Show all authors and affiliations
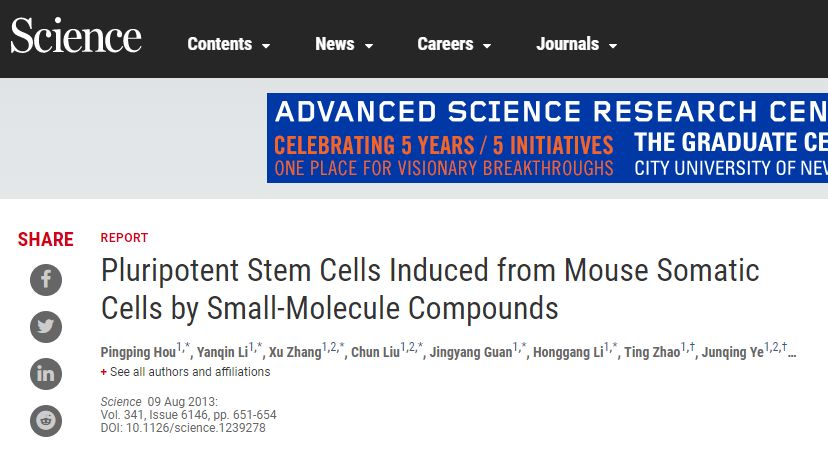 pyautogui.click(x=190, y=372)
